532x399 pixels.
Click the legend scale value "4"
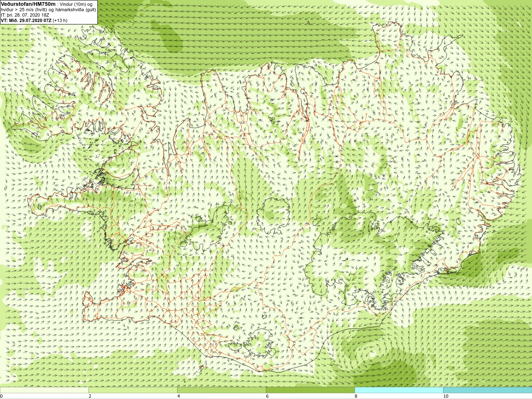point(178,396)
